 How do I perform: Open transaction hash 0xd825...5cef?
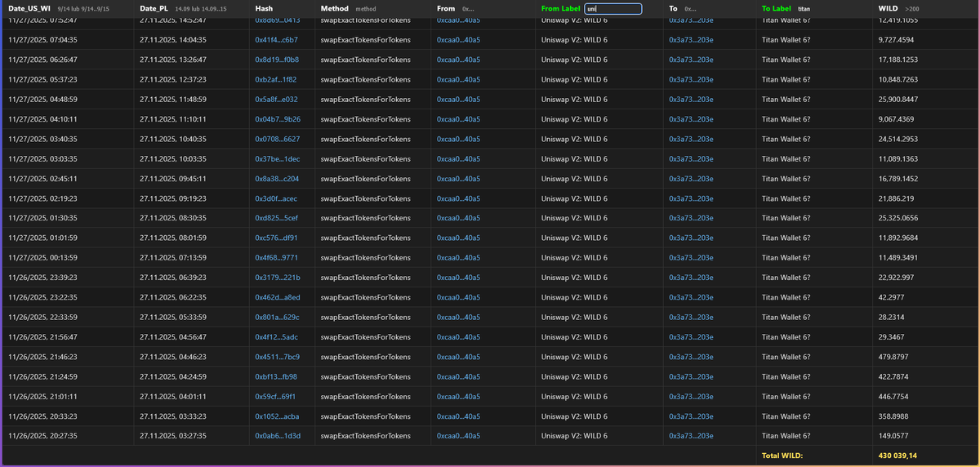tap(277, 218)
